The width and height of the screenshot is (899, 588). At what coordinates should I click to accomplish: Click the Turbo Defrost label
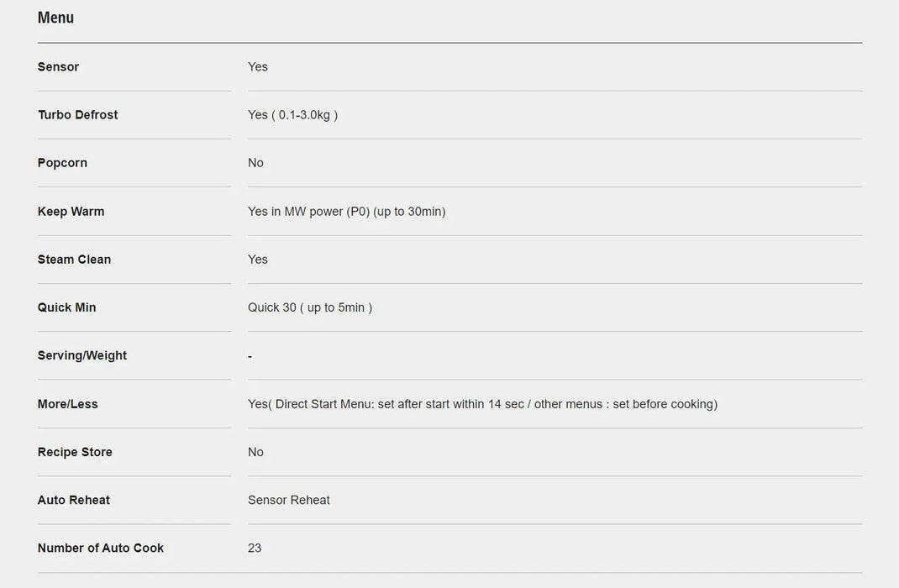77,115
